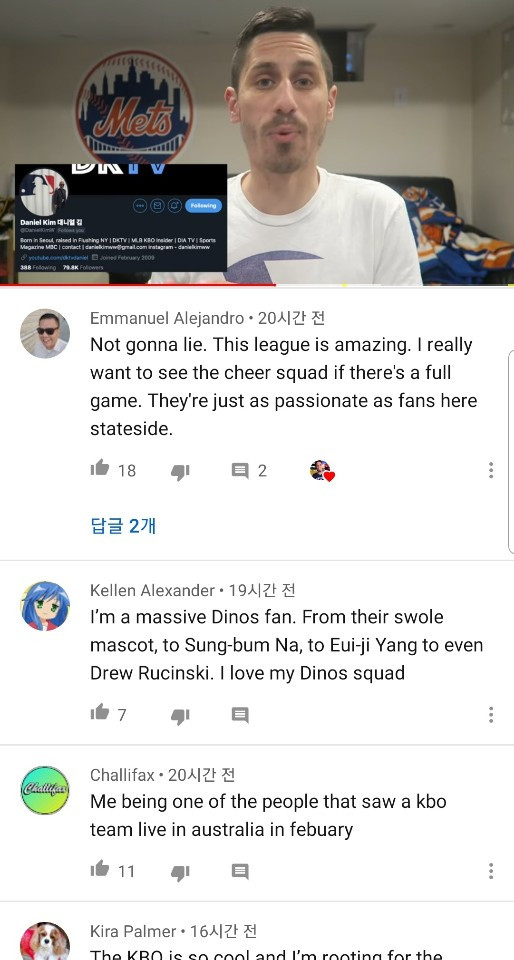Image resolution: width=514 pixels, height=960 pixels.
Task: Open Emmanuel Alejandro's profile picture
Action: (45, 333)
